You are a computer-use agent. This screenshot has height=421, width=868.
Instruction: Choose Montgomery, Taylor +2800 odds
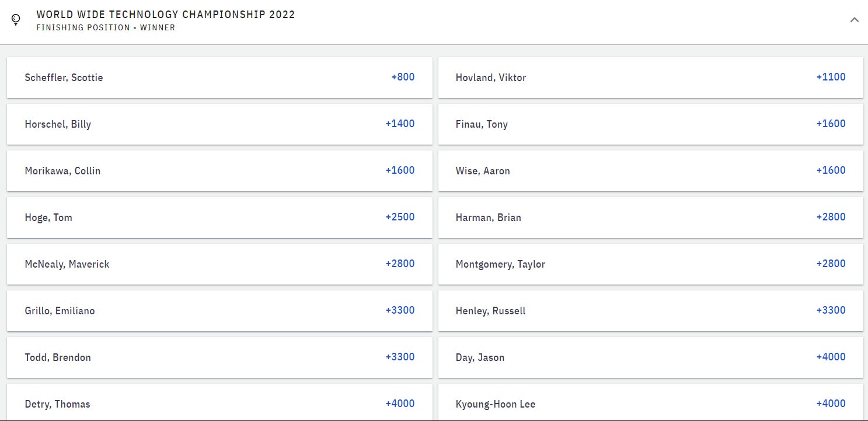(x=650, y=264)
